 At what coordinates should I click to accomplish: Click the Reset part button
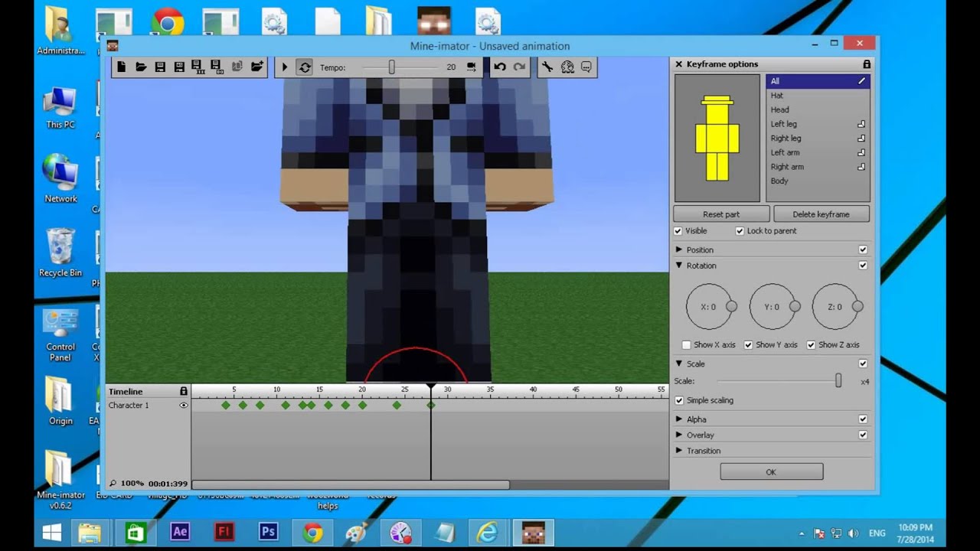coord(721,214)
